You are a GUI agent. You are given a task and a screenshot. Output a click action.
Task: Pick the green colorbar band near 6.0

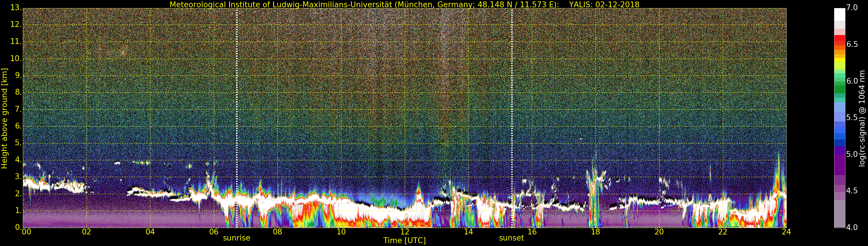(839, 89)
